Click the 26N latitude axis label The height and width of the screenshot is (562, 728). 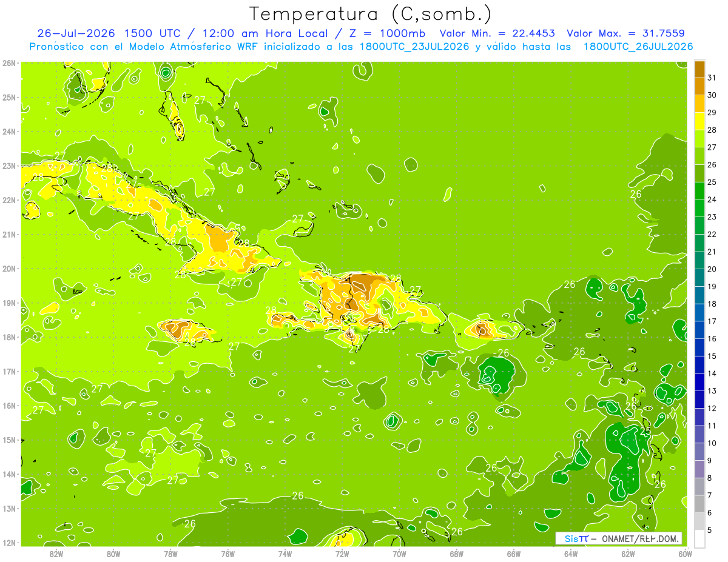[9, 63]
